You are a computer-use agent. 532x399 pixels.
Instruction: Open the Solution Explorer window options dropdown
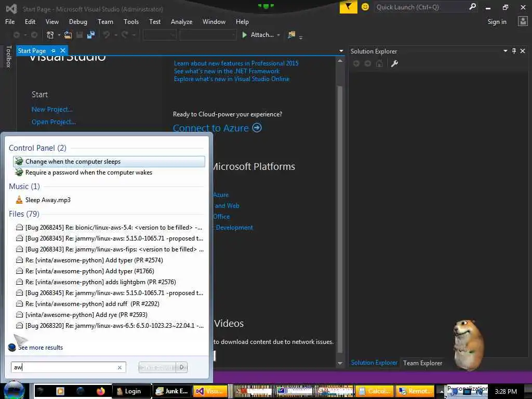(505, 51)
